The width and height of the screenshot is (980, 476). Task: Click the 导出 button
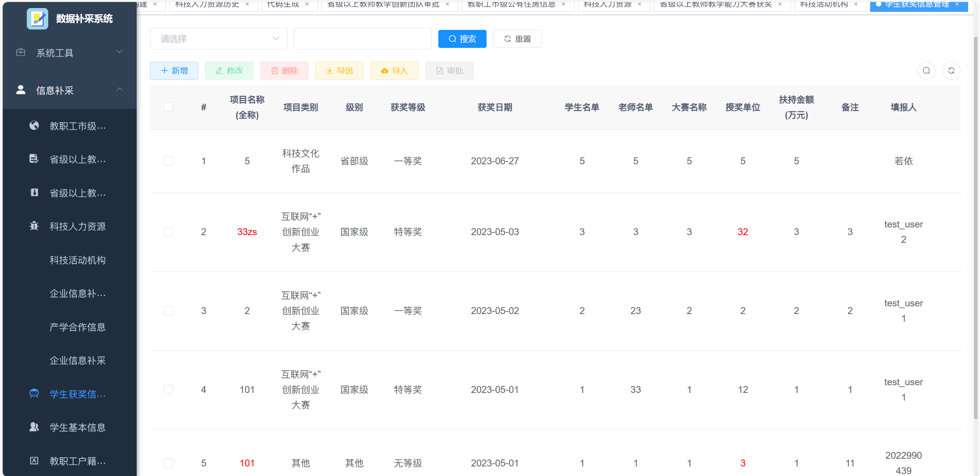point(339,71)
